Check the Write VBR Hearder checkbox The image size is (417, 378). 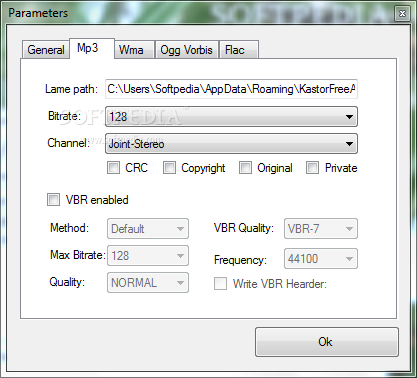(x=220, y=284)
